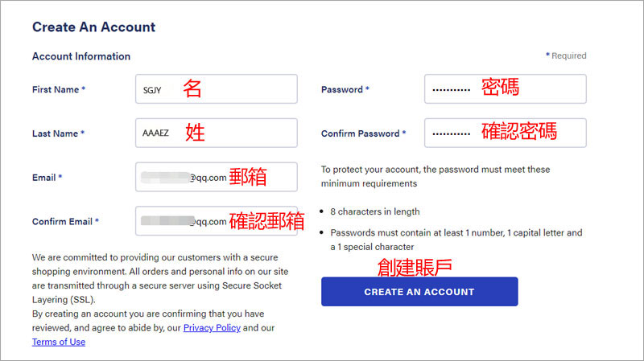Screen dimensions: 644x361
Task: Click the Confirm Email label
Action: [65, 222]
